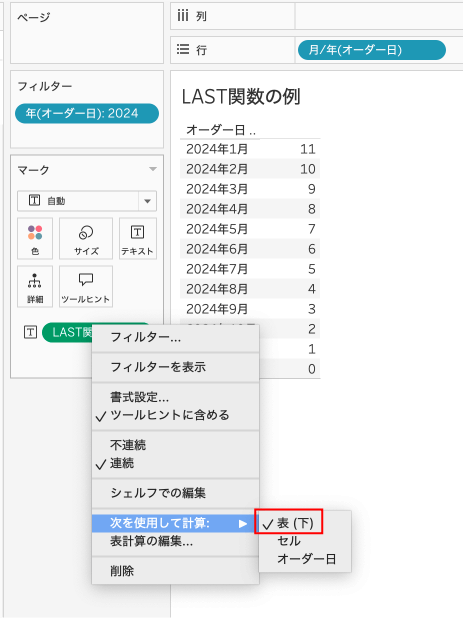464x618 pixels.
Task: Click the 月/年(オーダー日) pill on rows shelf
Action: point(372,50)
